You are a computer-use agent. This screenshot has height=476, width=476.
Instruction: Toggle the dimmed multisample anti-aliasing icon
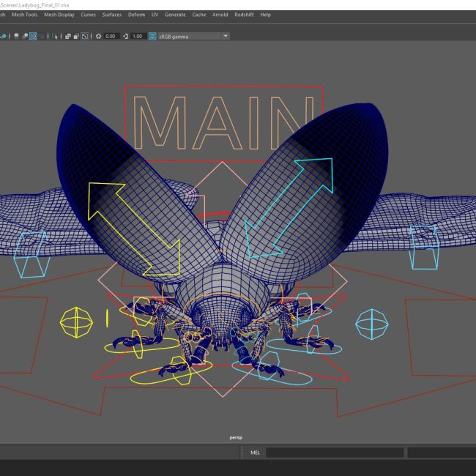42,37
